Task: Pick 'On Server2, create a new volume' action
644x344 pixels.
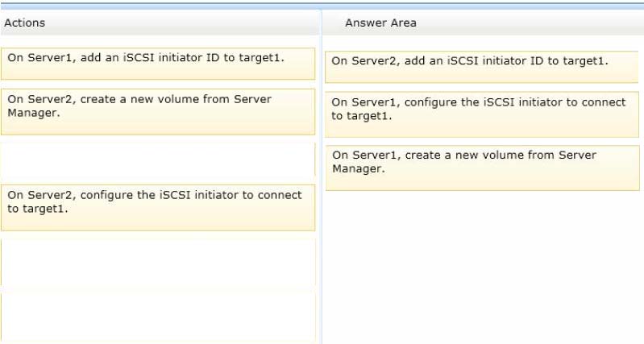Action: [x=158, y=112]
